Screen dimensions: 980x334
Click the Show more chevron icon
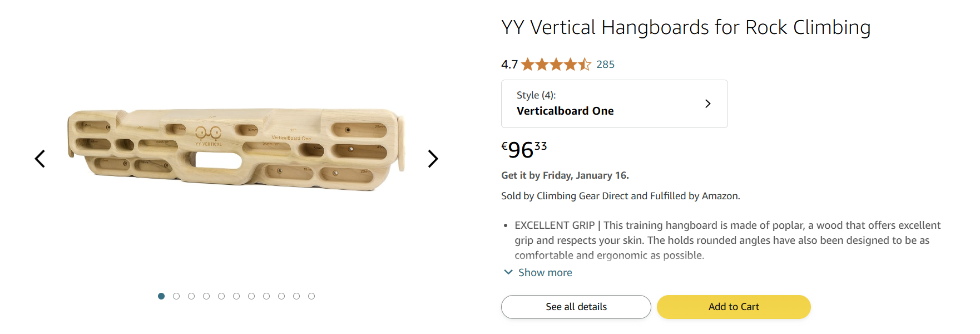pos(508,272)
